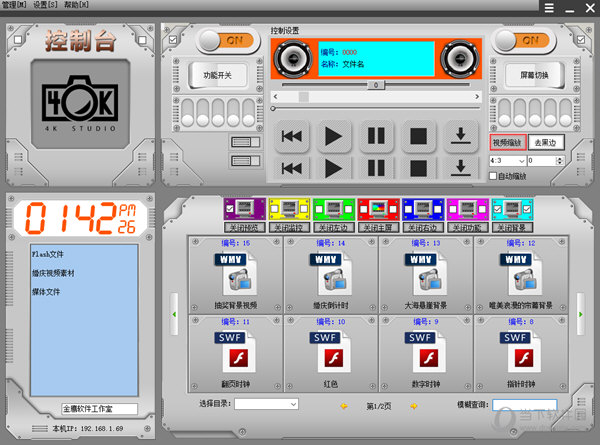600x445 pixels.
Task: Click the stepper arrows beside value 0
Action: click(x=559, y=161)
